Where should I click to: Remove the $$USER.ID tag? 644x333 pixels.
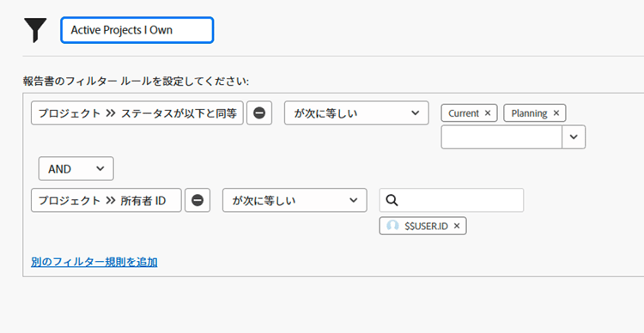pos(457,226)
